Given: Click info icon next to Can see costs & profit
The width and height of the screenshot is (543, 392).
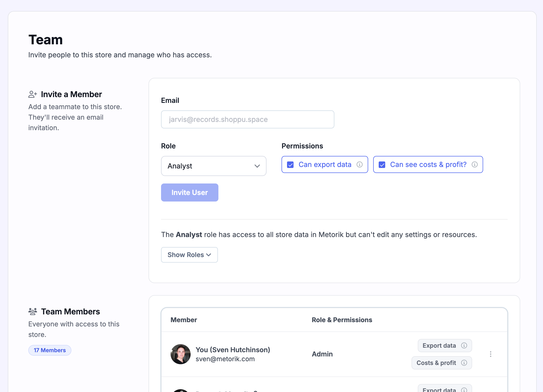Looking at the screenshot, I should click(x=475, y=164).
